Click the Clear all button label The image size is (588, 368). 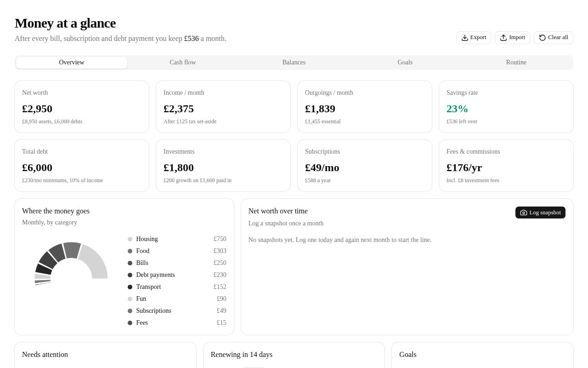coord(558,38)
